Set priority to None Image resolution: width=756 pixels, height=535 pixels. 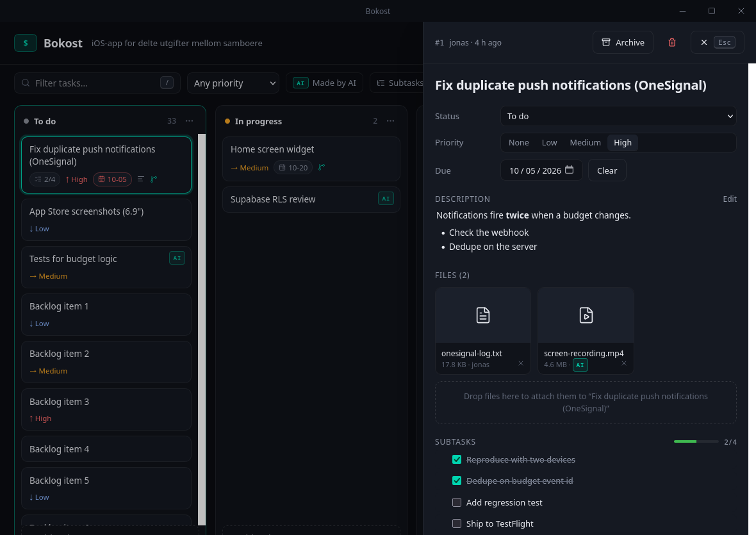tap(518, 143)
